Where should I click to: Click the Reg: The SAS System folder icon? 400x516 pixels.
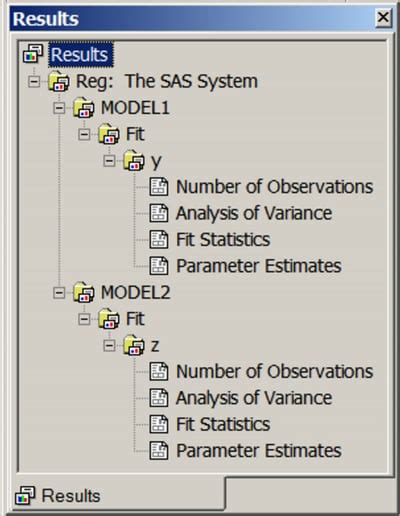(x=58, y=81)
